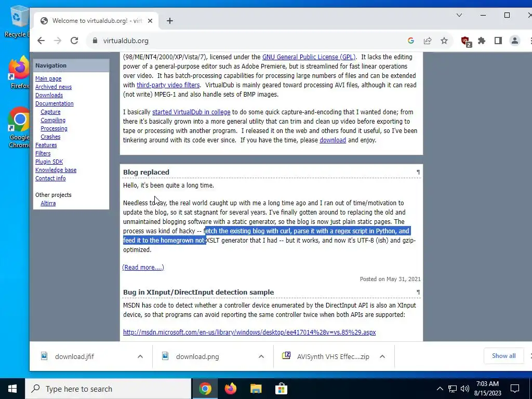Expand options for download.jfif
Image resolution: width=532 pixels, height=399 pixels.
[140, 356]
